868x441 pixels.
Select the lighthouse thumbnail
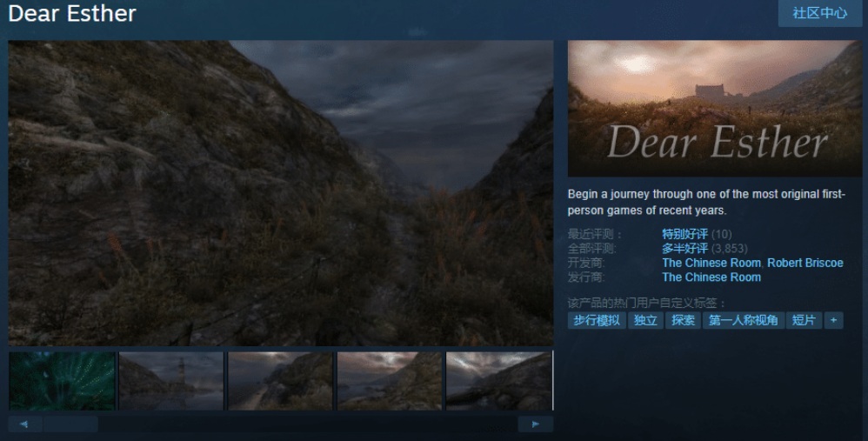(171, 381)
